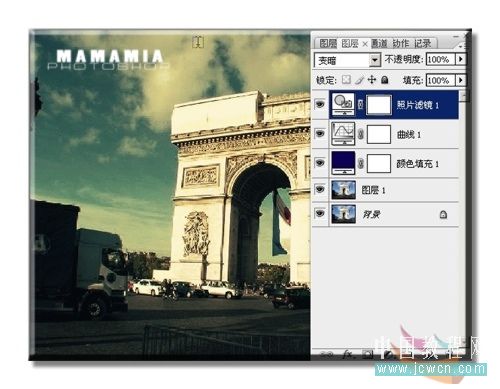This screenshot has height=389, width=500.
Task: Toggle visibility of 曲线 1 layer
Action: pos(320,134)
